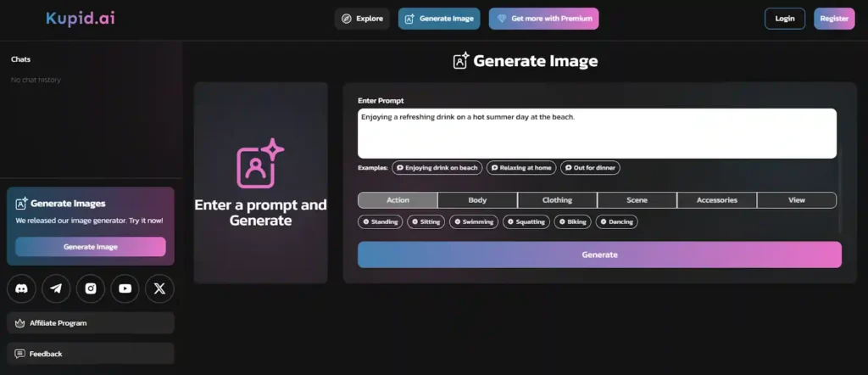Click the large pink image placeholder icon
This screenshot has height=375, width=868.
[x=260, y=164]
